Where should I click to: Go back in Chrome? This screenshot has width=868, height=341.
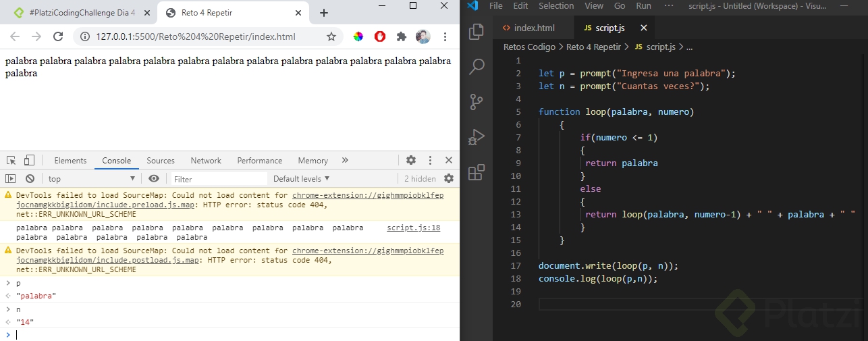15,36
